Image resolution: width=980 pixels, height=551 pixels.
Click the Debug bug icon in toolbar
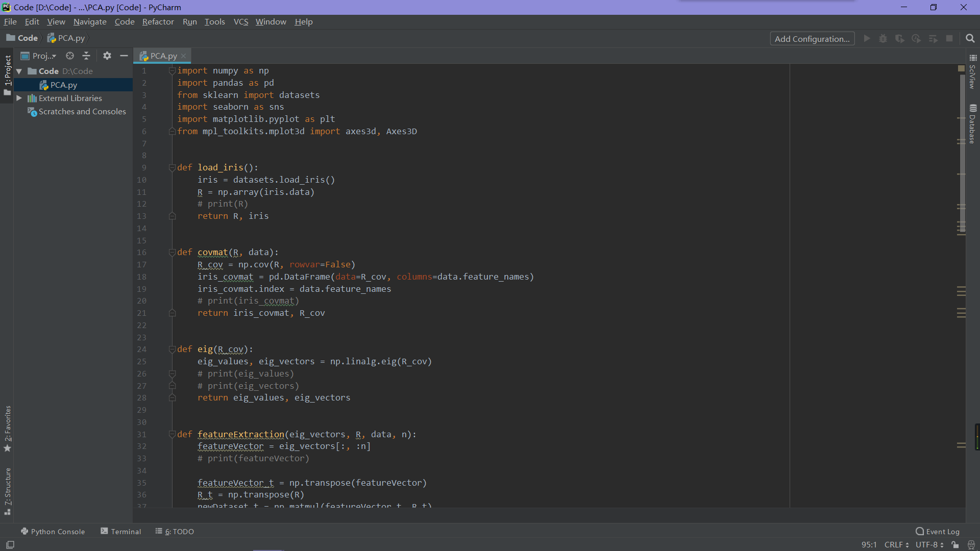point(883,39)
